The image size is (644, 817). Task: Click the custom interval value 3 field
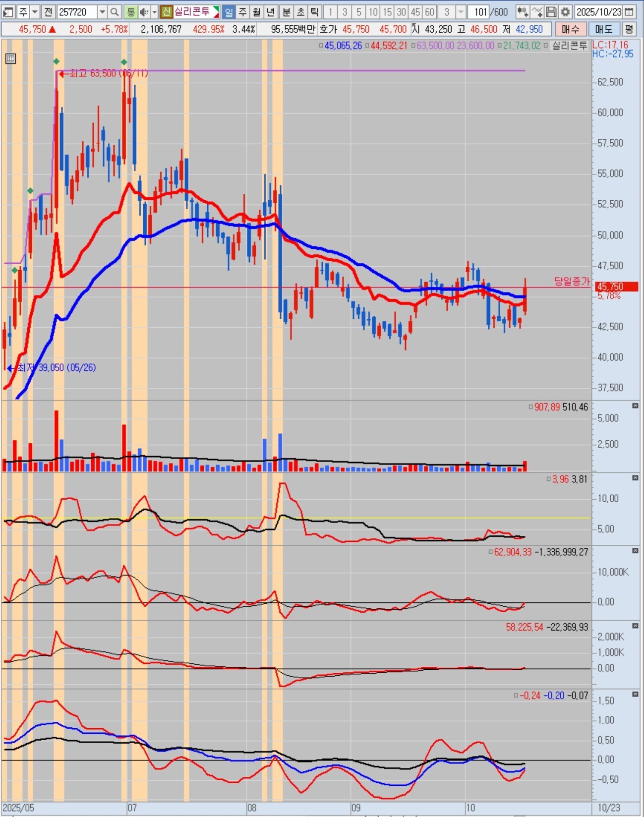447,11
